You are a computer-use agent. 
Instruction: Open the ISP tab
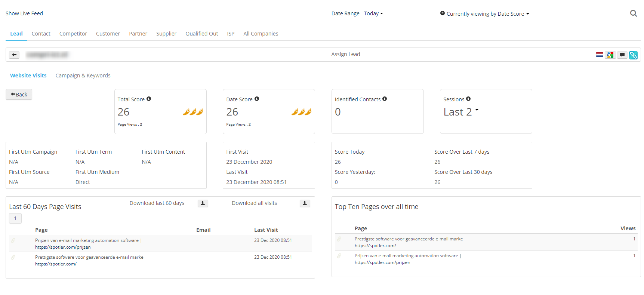click(x=231, y=34)
